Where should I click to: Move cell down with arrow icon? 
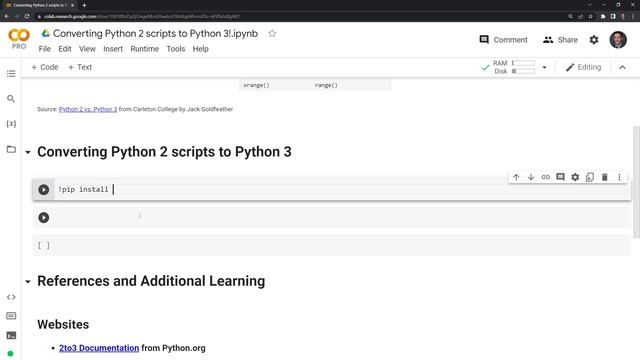(x=531, y=177)
